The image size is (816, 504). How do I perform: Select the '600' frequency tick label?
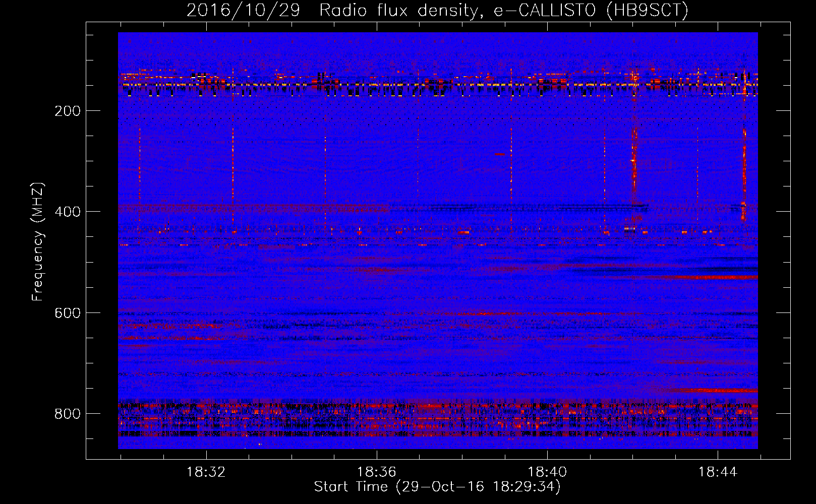(68, 313)
